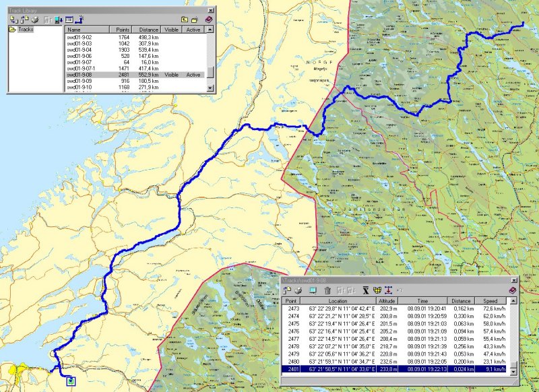
Task: Click the up-one-folder icon in Track Library
Action: (x=184, y=20)
